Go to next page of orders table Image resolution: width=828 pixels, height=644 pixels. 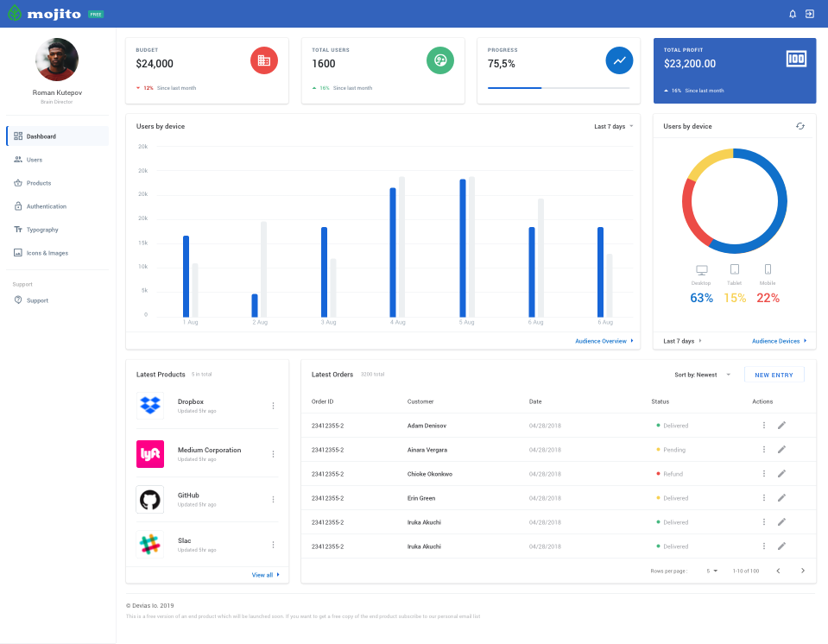coord(803,571)
